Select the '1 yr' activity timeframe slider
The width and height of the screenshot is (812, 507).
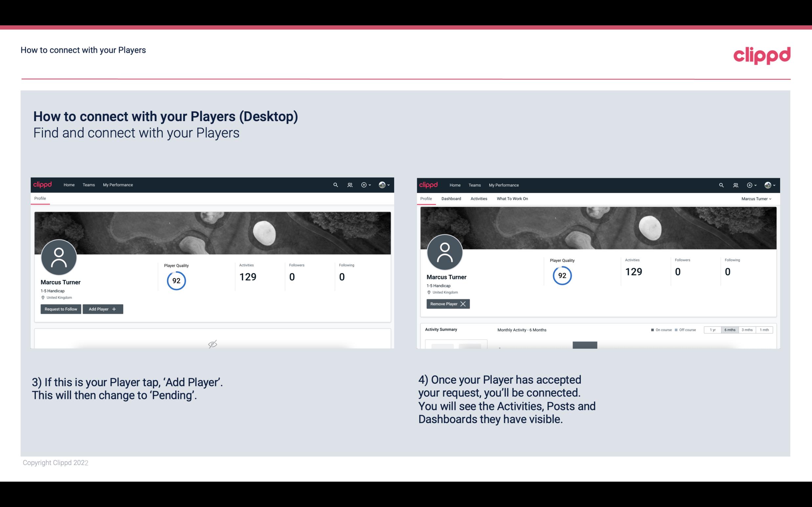click(712, 329)
